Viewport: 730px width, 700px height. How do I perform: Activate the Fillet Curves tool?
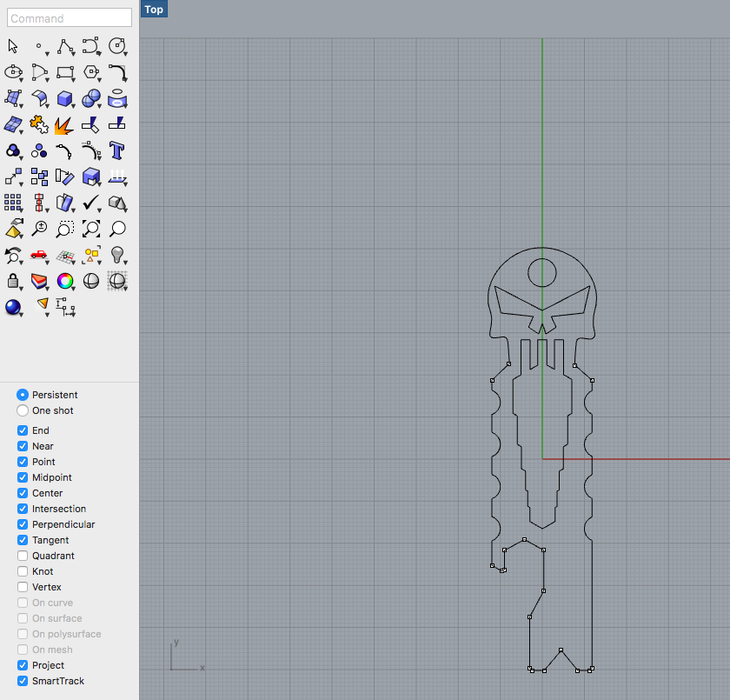pos(116,72)
